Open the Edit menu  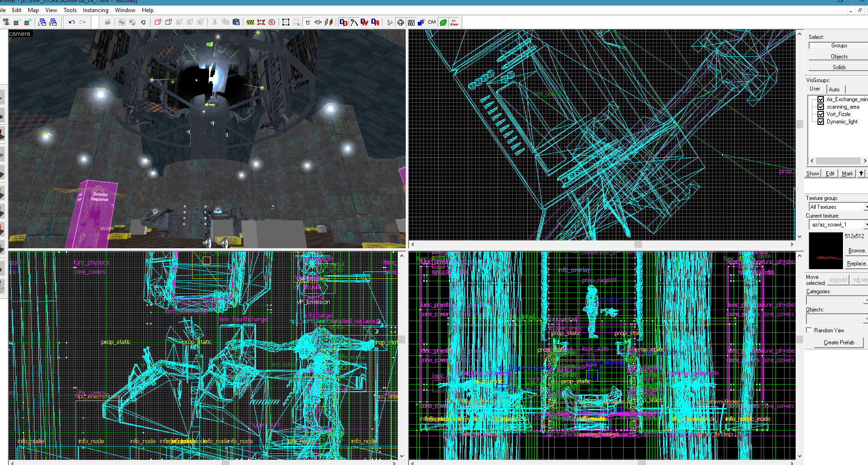tap(17, 10)
